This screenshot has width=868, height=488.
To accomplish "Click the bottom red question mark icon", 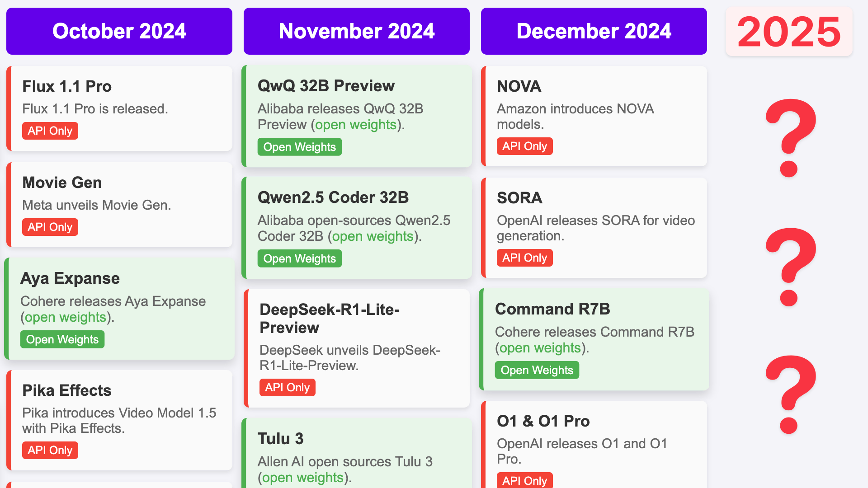I will (x=790, y=394).
